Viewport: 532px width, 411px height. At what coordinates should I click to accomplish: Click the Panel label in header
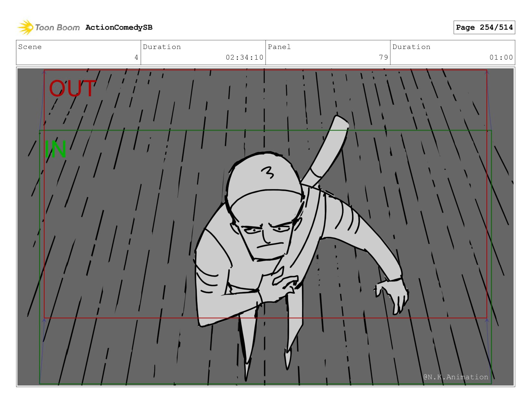279,47
